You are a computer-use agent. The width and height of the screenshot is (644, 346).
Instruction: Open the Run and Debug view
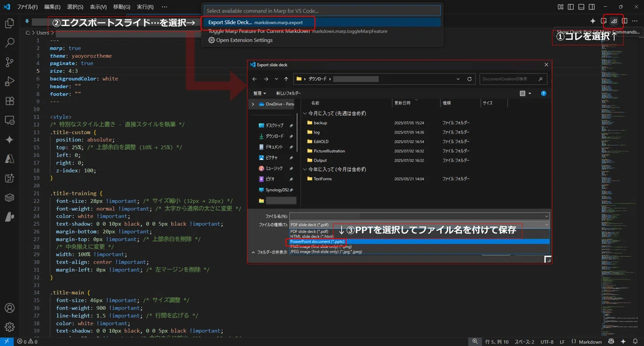[x=9, y=82]
